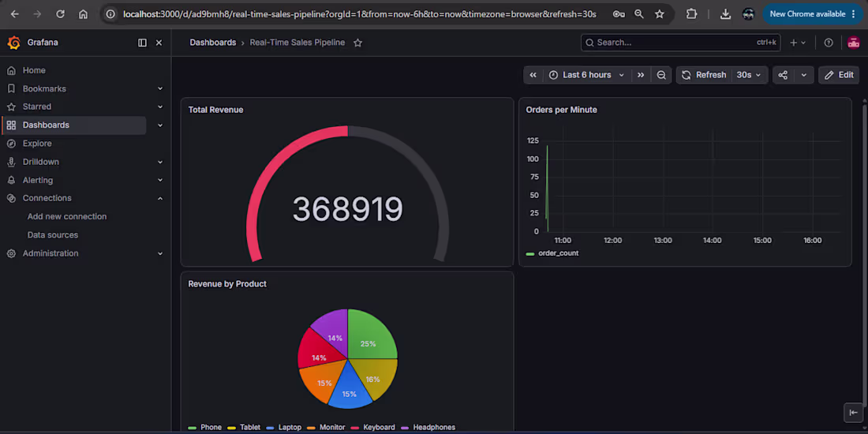Click the Grafana logo icon
This screenshot has width=868, height=434.
pos(14,43)
